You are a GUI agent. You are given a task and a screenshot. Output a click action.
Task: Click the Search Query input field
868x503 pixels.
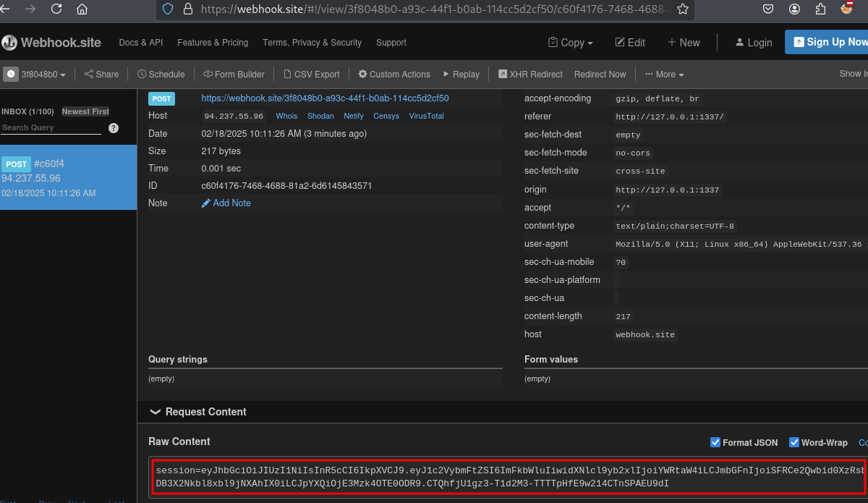(x=51, y=127)
